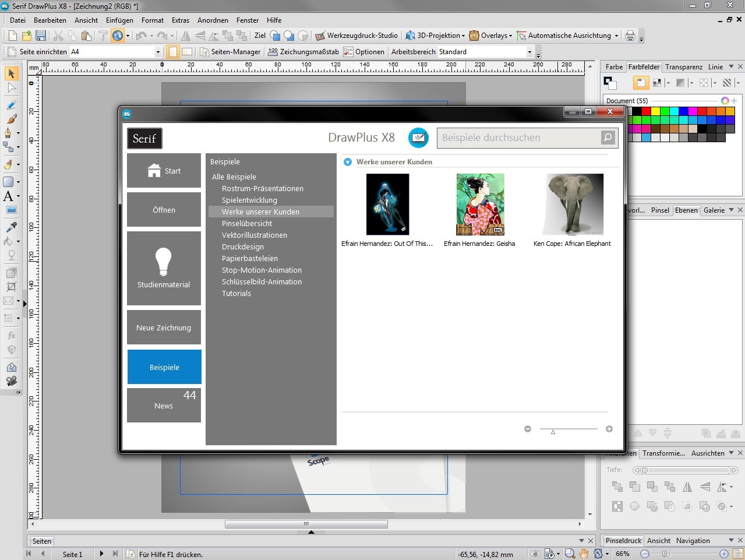Switch to the Ebenen tab
Image resolution: width=745 pixels, height=560 pixels.
point(686,210)
